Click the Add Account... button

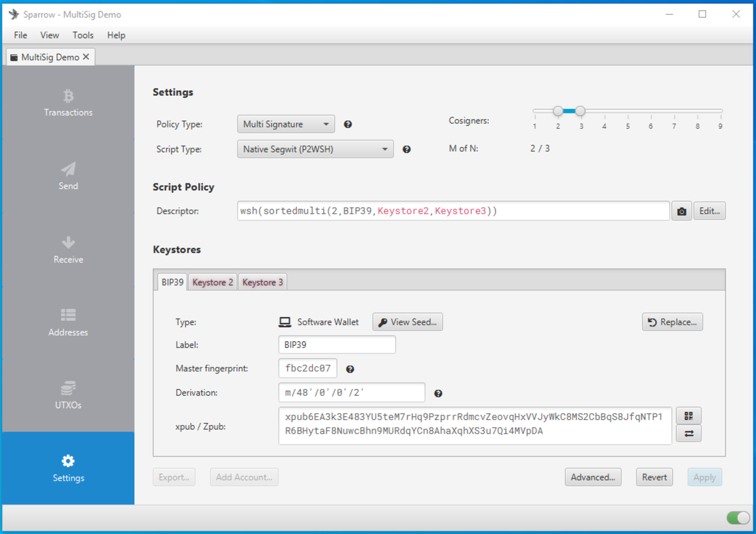[x=244, y=477]
